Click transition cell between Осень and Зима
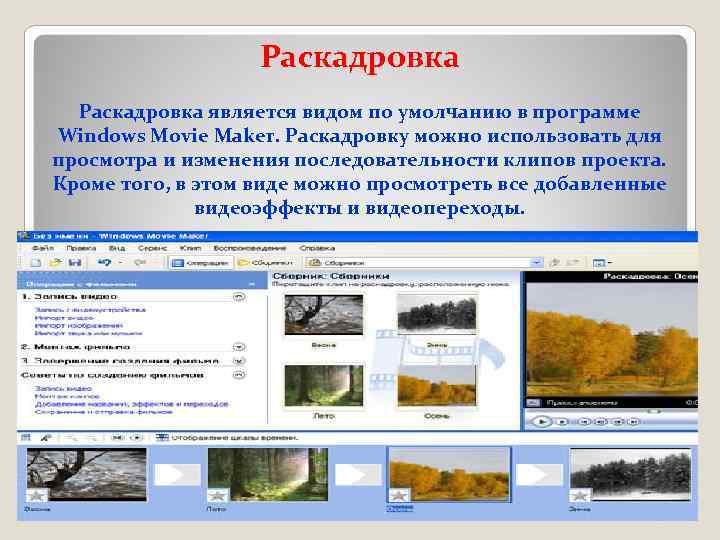 [540, 474]
